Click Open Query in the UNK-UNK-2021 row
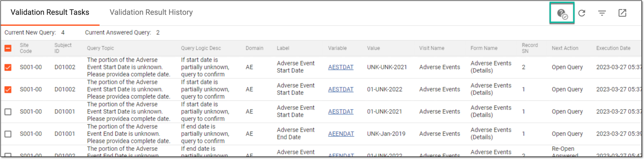The image size is (644, 159). pyautogui.click(x=567, y=67)
